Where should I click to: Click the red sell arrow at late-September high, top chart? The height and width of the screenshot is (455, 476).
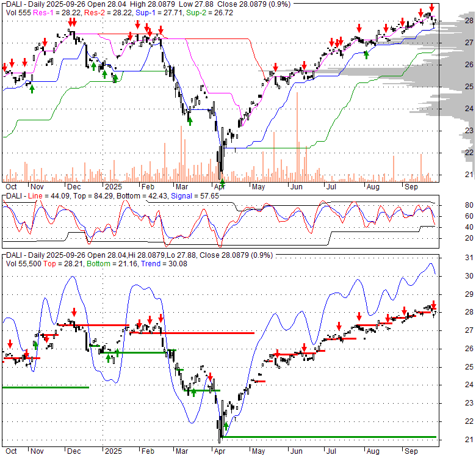[x=431, y=7]
